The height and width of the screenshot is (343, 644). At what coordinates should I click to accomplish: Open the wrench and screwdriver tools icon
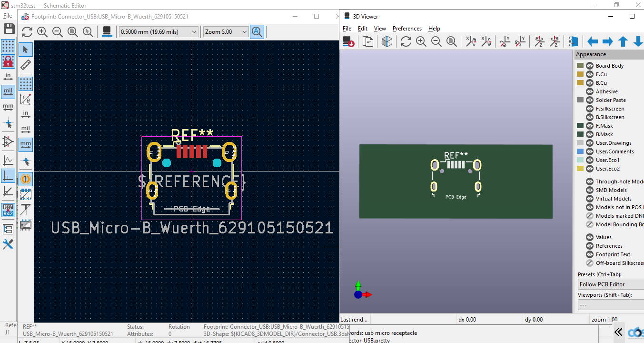pos(8,244)
